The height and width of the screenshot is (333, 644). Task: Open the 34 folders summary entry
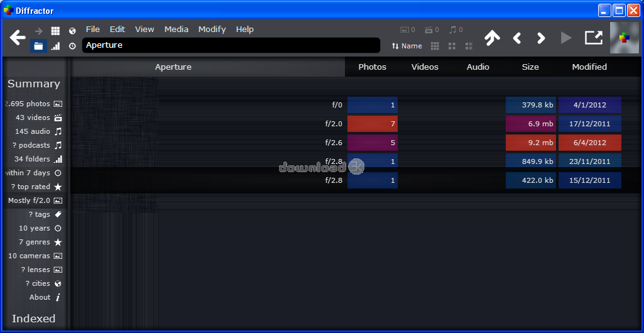(x=38, y=159)
